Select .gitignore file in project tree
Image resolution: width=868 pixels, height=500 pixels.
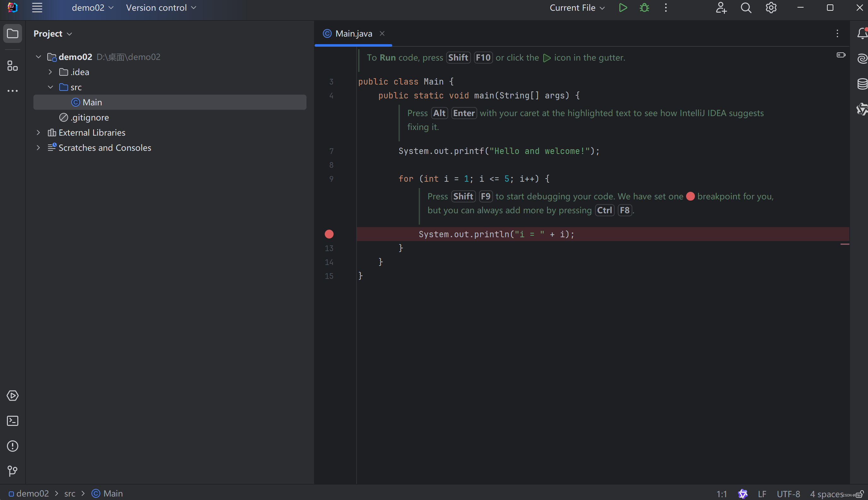click(89, 117)
